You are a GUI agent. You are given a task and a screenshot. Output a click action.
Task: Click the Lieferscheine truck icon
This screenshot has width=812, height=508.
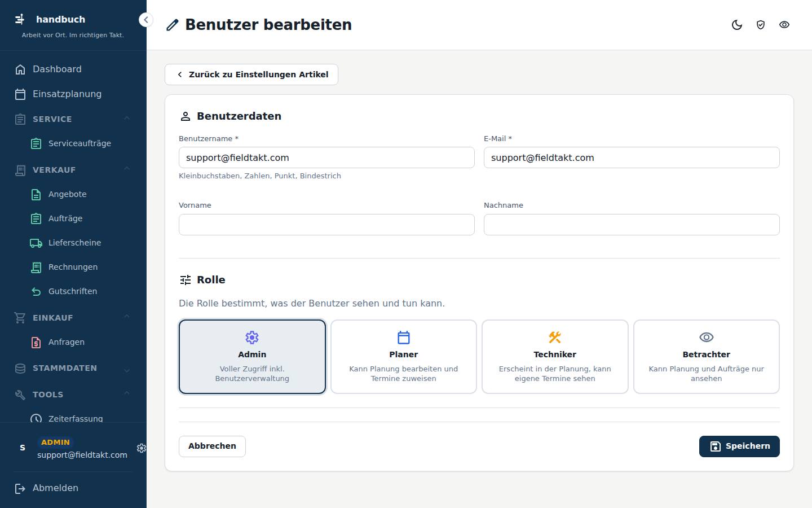tap(36, 243)
